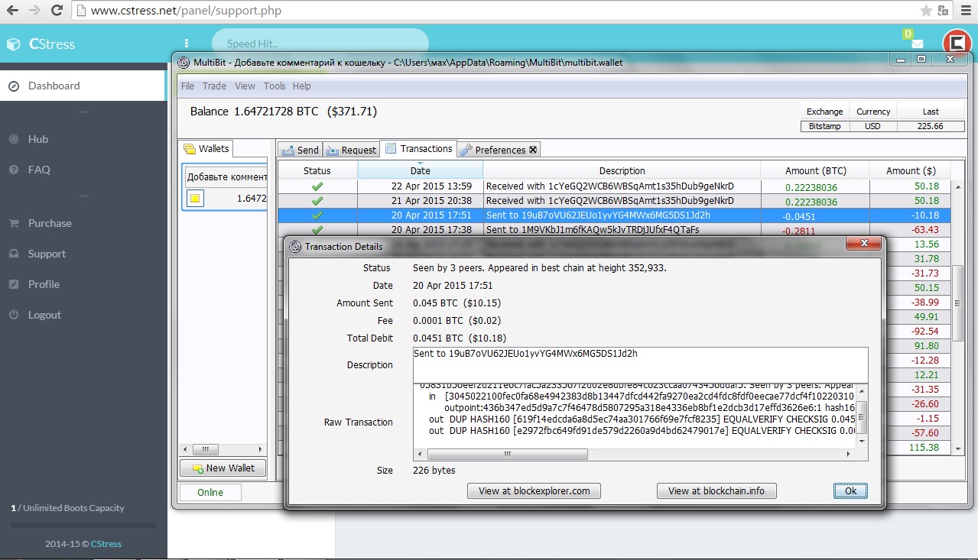Open the CStress mail notifications icon
Screen dimensions: 978x560
point(917,44)
